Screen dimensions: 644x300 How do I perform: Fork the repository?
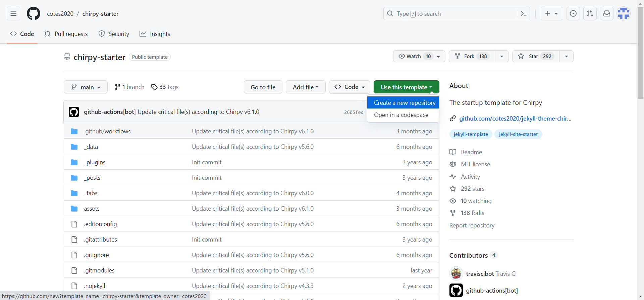click(x=472, y=56)
